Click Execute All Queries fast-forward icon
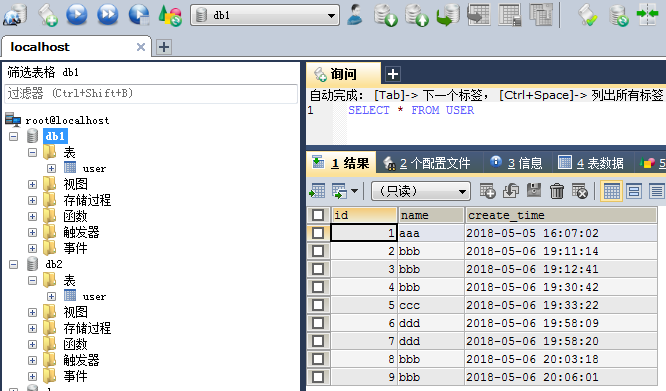This screenshot has width=666, height=391. (107, 15)
